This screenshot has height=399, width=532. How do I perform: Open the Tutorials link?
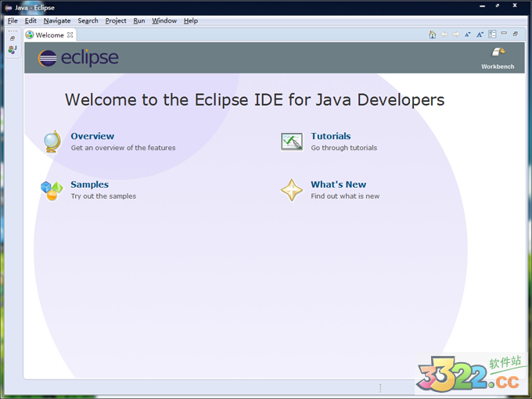pyautogui.click(x=331, y=136)
